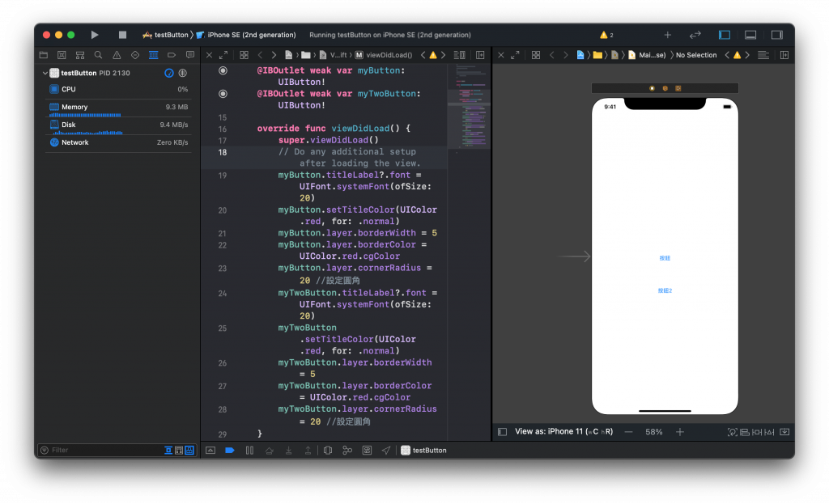
Task: Switch to the Debug navigator tab
Action: point(153,55)
